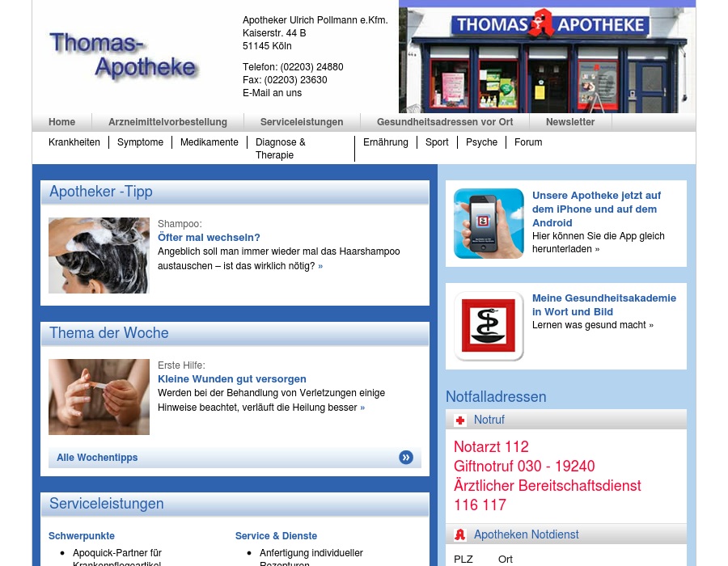
Task: Click the E-Mail an uns link
Action: click(272, 93)
